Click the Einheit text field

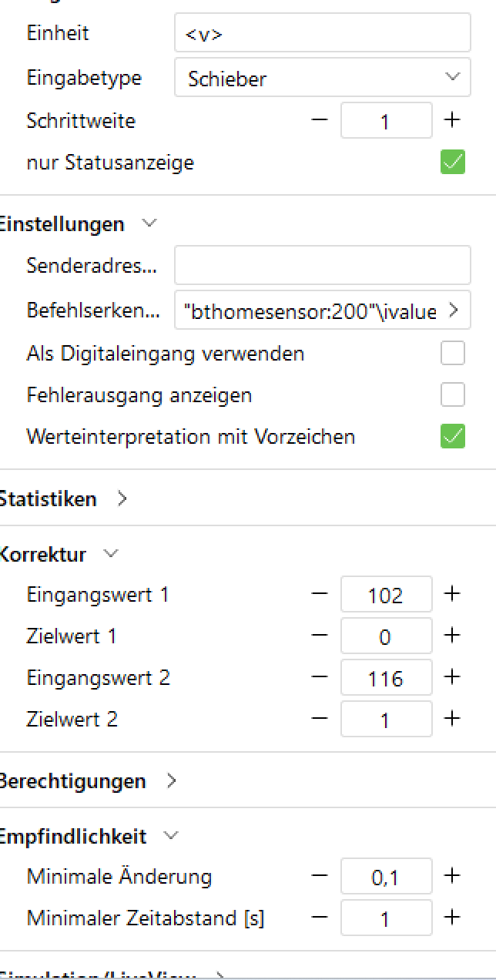(322, 34)
